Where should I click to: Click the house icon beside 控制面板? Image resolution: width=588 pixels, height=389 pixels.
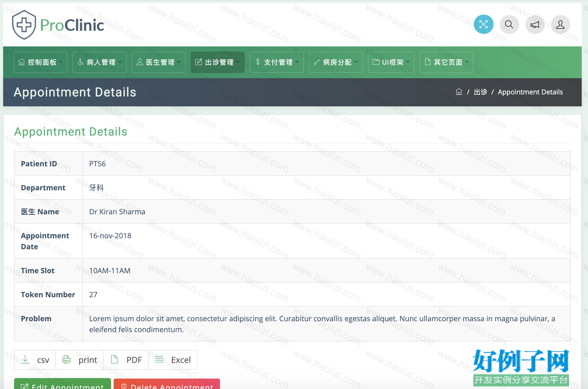(22, 62)
